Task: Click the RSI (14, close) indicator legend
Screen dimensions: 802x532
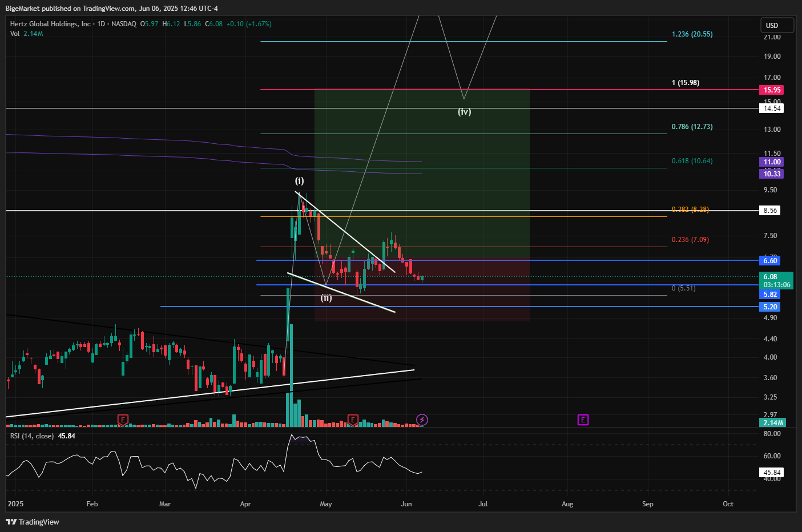Action: [42, 436]
